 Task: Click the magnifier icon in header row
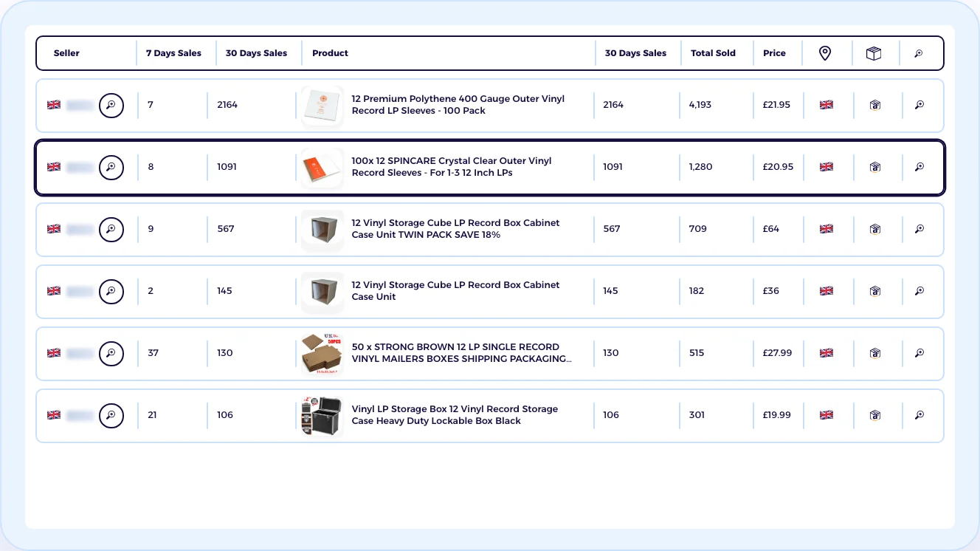coord(919,53)
